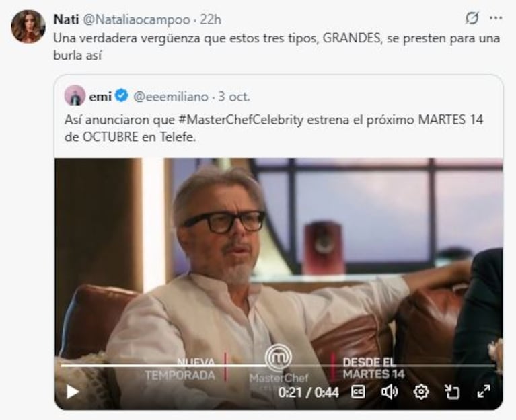The height and width of the screenshot is (420, 516).
Task: Click the Nati display name
Action: (x=66, y=18)
